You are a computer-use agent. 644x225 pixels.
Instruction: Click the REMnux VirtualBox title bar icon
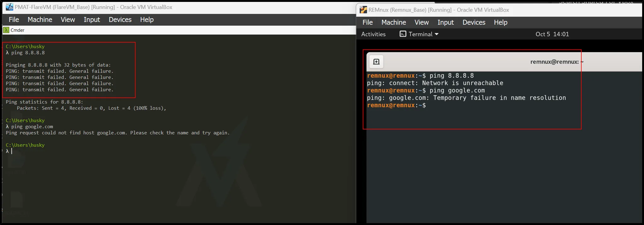(x=363, y=10)
